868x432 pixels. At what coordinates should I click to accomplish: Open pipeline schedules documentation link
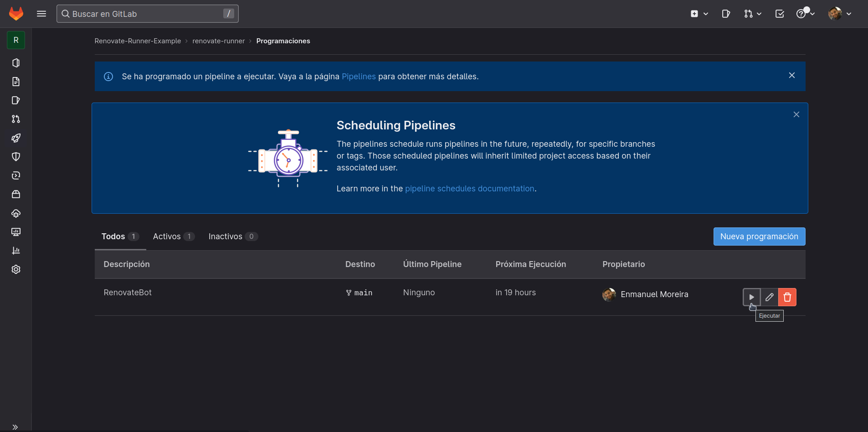pyautogui.click(x=469, y=189)
